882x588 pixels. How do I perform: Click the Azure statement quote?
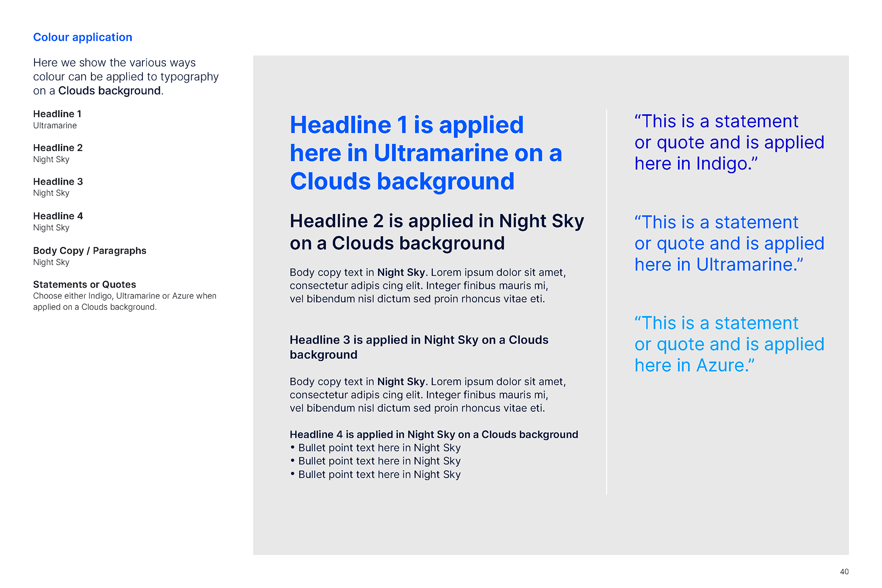[x=729, y=344]
